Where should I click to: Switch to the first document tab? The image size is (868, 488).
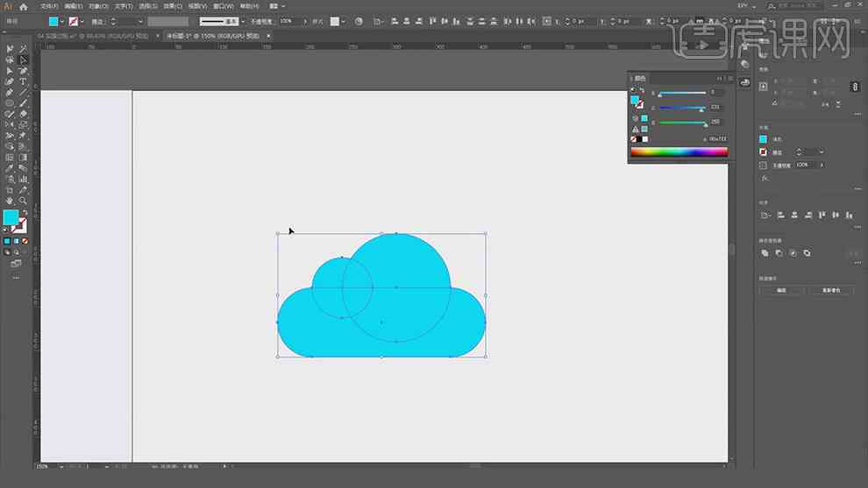click(x=93, y=36)
